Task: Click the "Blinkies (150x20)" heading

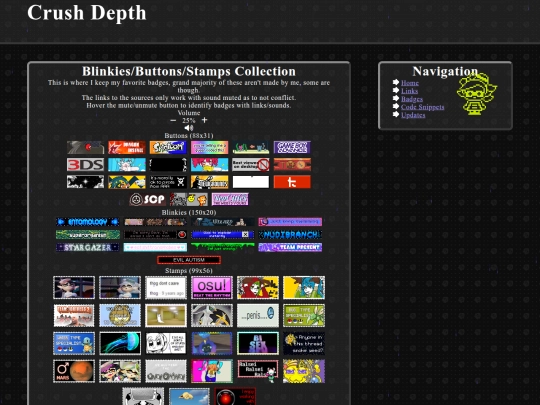Action: (189, 212)
